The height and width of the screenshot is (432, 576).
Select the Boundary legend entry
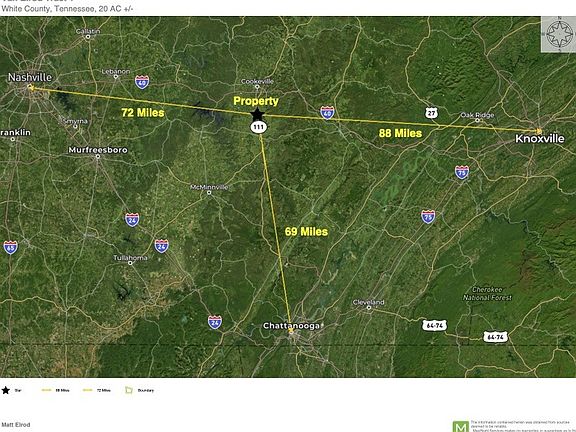(x=140, y=390)
